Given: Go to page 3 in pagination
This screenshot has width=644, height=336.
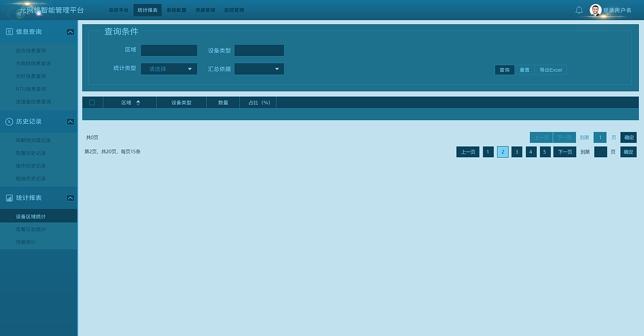Looking at the screenshot, I should 517,152.
